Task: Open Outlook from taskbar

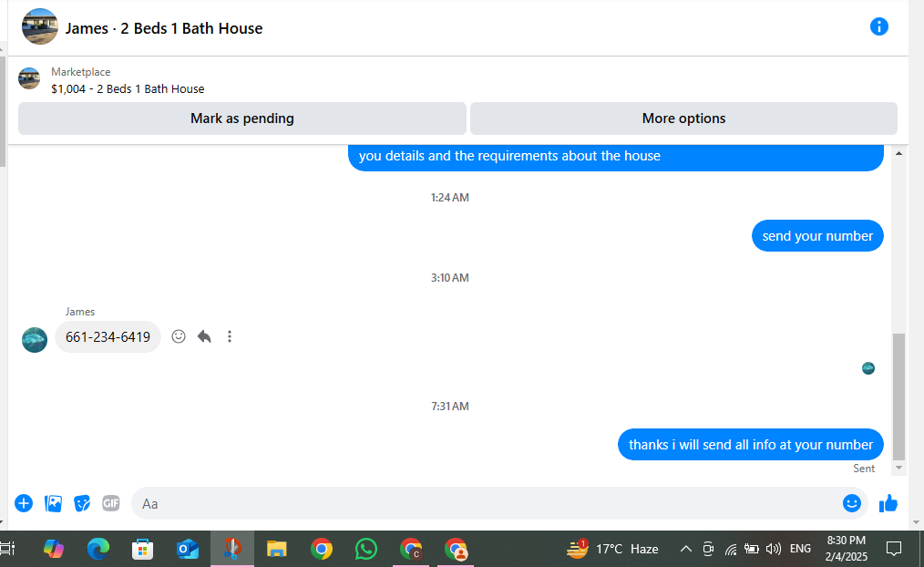Action: [188, 549]
